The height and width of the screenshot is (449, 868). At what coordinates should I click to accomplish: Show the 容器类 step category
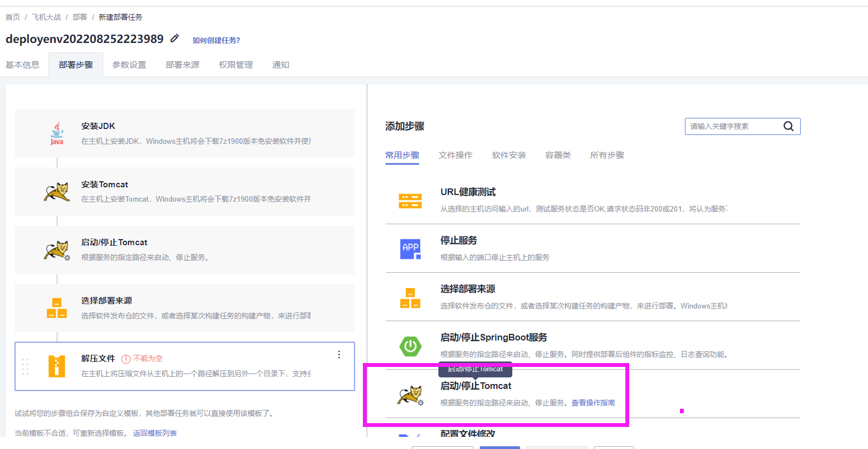click(558, 155)
